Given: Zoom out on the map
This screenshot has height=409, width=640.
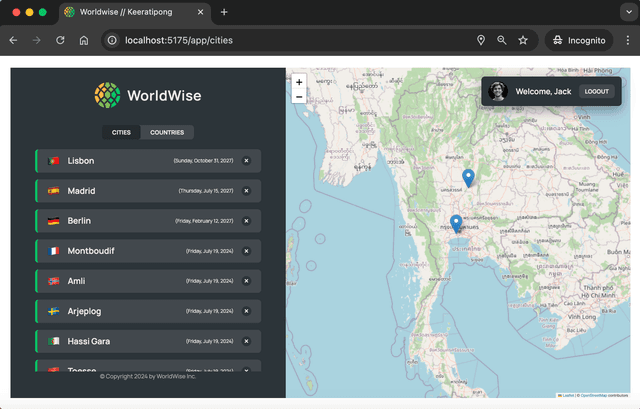Looking at the screenshot, I should click(x=299, y=97).
